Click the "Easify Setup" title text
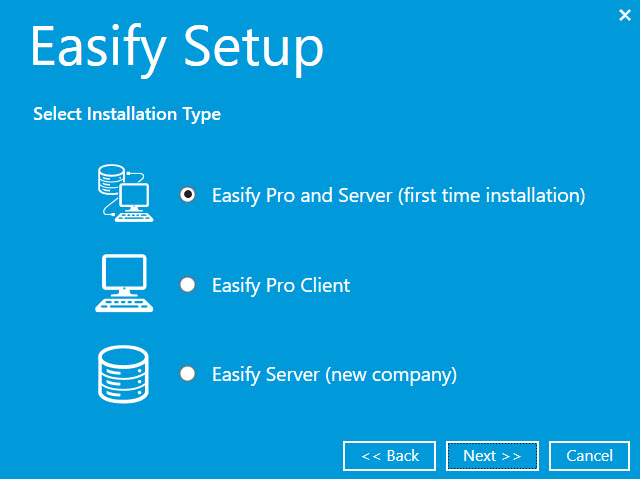 pyautogui.click(x=177, y=48)
